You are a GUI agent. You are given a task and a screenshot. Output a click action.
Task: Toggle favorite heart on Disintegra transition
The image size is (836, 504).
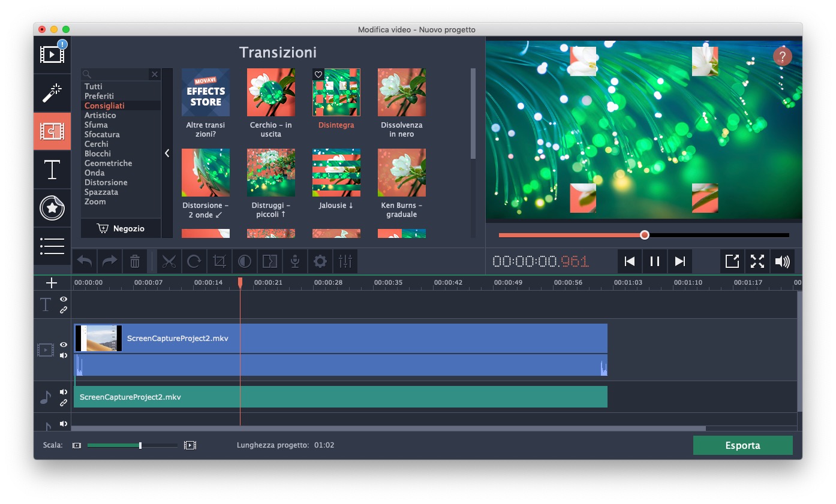318,74
